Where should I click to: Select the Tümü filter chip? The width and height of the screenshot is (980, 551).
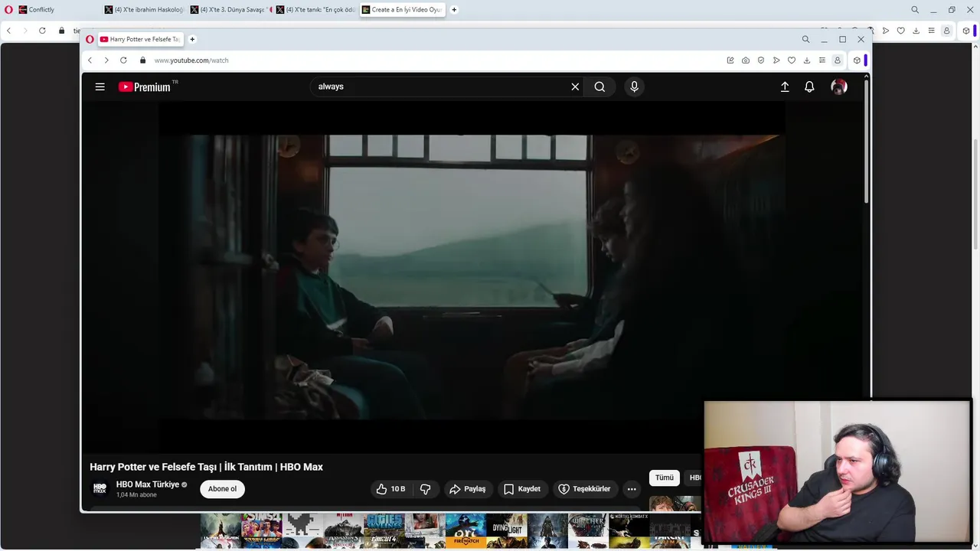(664, 478)
